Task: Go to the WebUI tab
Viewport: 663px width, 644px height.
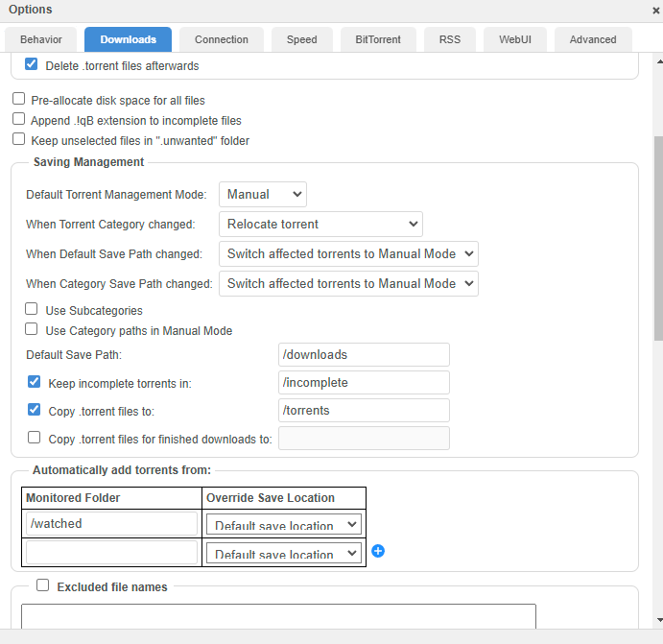Action: pyautogui.click(x=515, y=39)
